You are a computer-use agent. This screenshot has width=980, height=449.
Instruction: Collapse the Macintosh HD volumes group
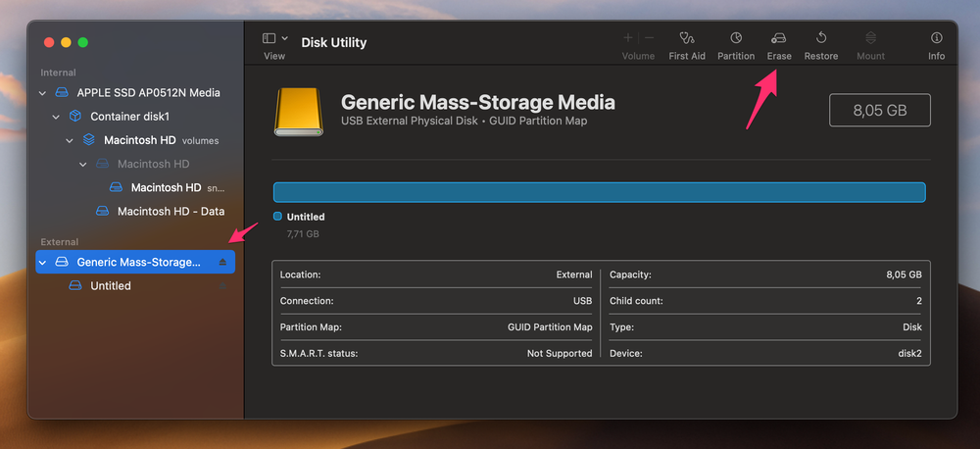click(70, 140)
